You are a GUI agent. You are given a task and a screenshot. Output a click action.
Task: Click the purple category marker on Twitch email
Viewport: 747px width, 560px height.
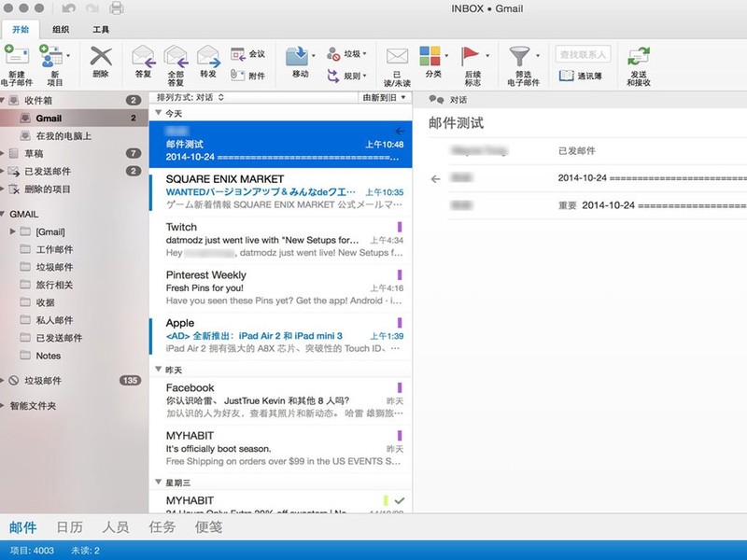[x=400, y=227]
